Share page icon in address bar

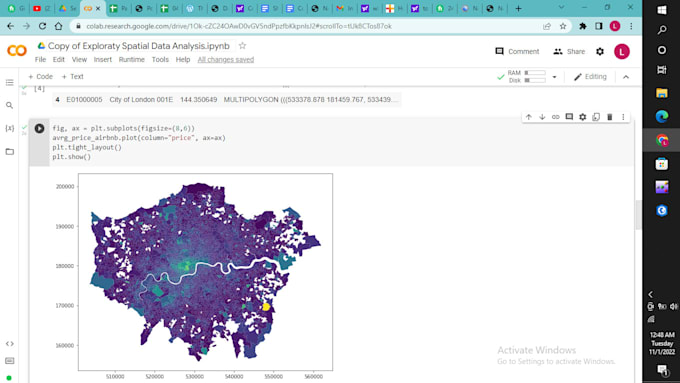547,26
